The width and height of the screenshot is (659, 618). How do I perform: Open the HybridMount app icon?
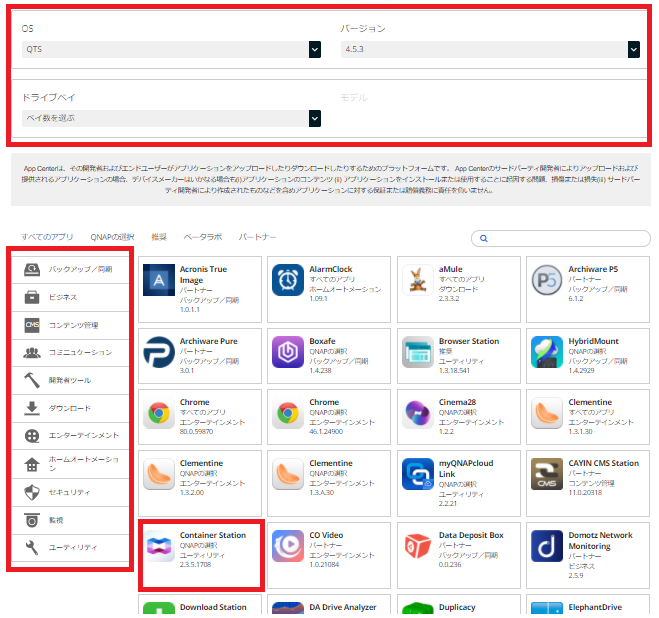coord(547,352)
